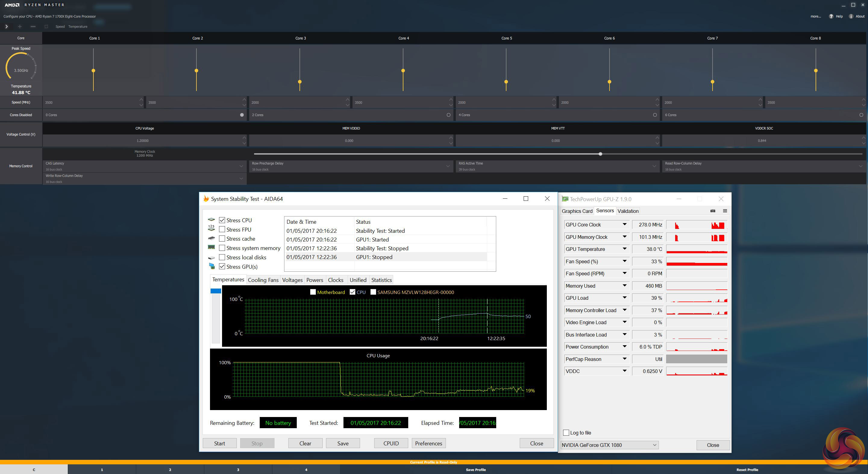
Task: Click the About info icon
Action: [851, 16]
